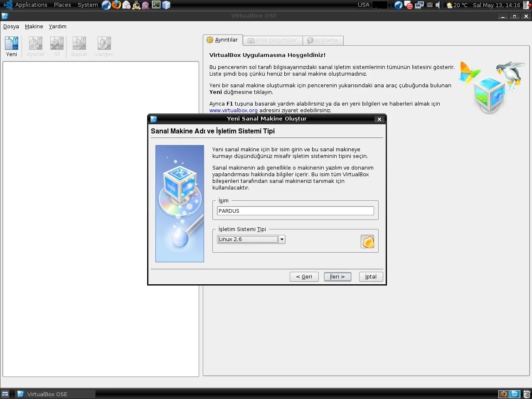Launch Firefox from the top panel
This screenshot has width=532, height=399.
coord(116,5)
